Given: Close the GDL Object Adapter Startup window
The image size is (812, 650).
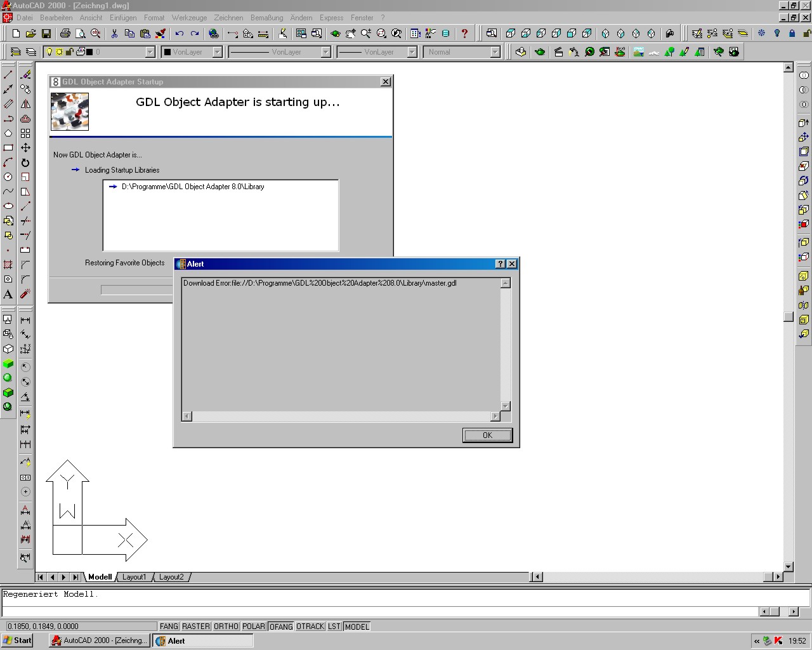Looking at the screenshot, I should tap(385, 81).
